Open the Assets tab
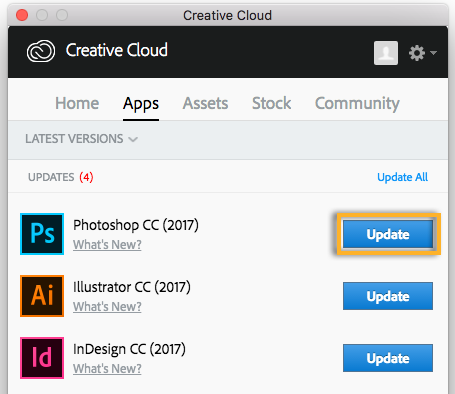The image size is (455, 394). 205,103
